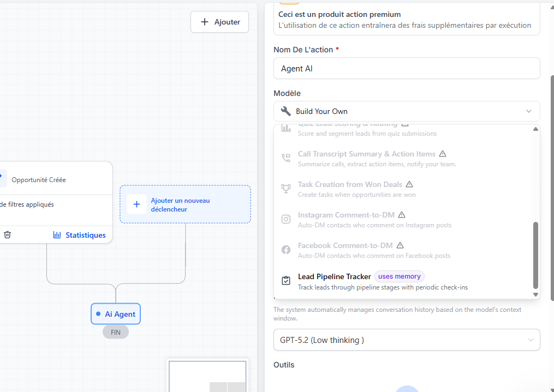Click the Ajouter button
Screen dimensions: 554x392
220,22
